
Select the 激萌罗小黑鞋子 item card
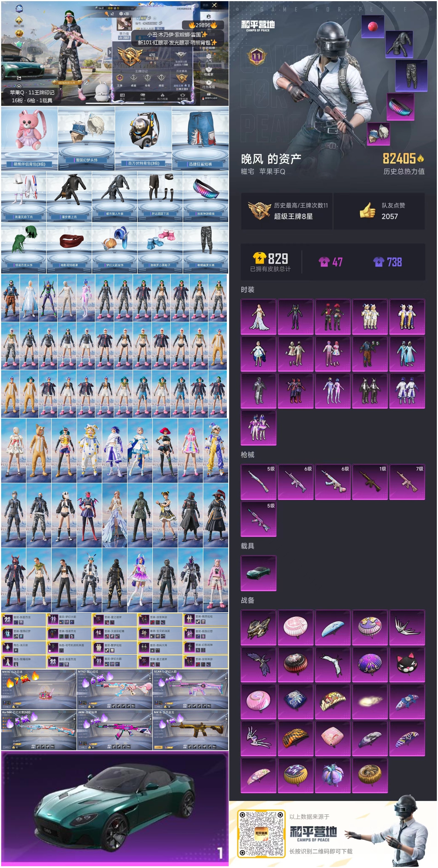160,248
